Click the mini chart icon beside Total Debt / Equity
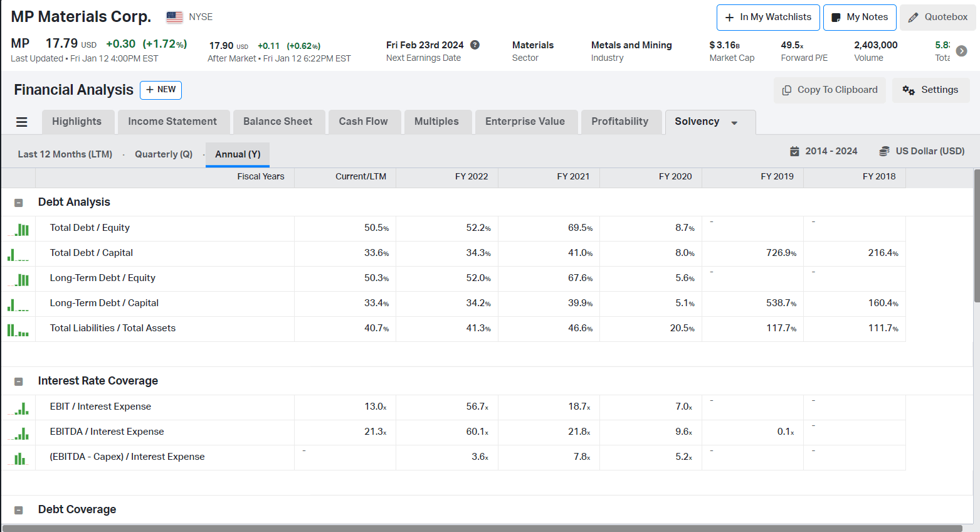This screenshot has height=532, width=980. (18, 228)
